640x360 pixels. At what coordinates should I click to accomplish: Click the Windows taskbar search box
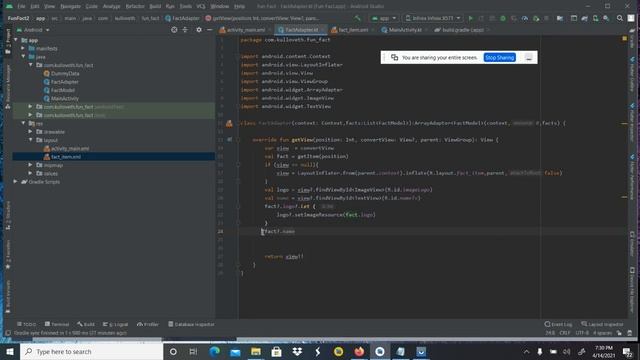(x=91, y=351)
